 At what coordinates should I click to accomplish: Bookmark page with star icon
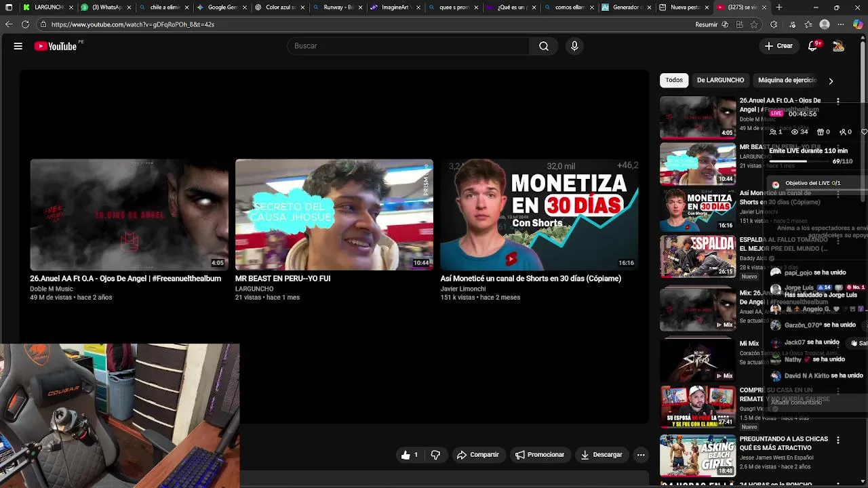[x=754, y=24]
